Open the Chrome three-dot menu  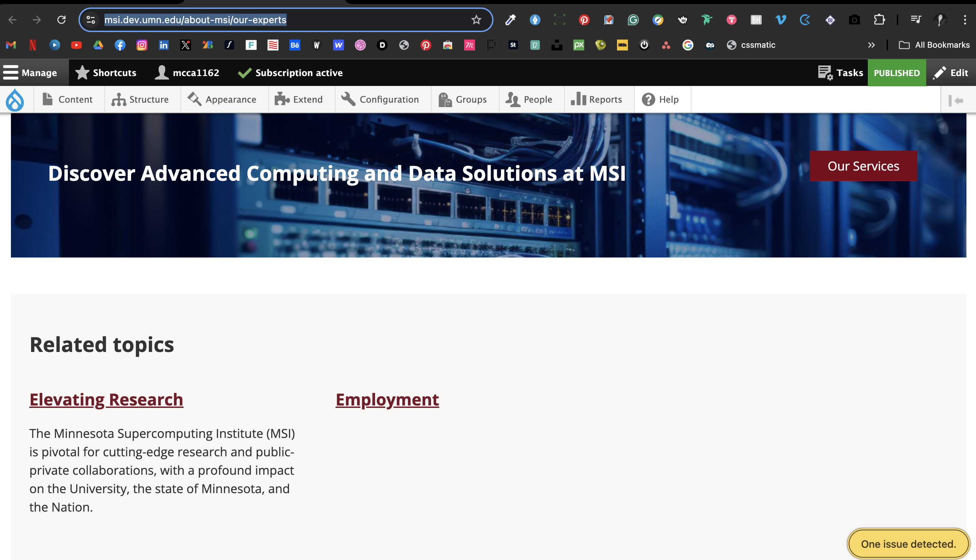click(x=964, y=20)
